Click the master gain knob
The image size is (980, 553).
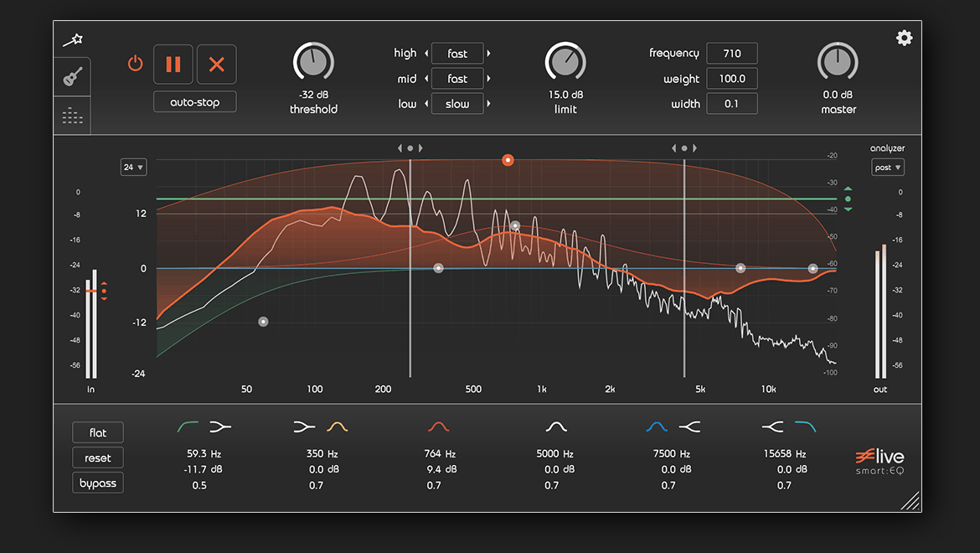[x=838, y=62]
